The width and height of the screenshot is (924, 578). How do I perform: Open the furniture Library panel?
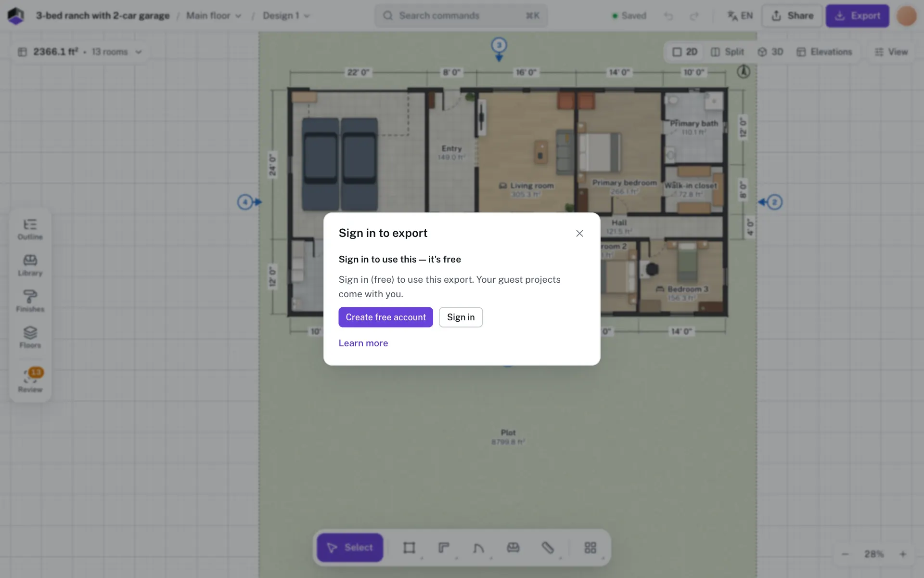click(30, 265)
